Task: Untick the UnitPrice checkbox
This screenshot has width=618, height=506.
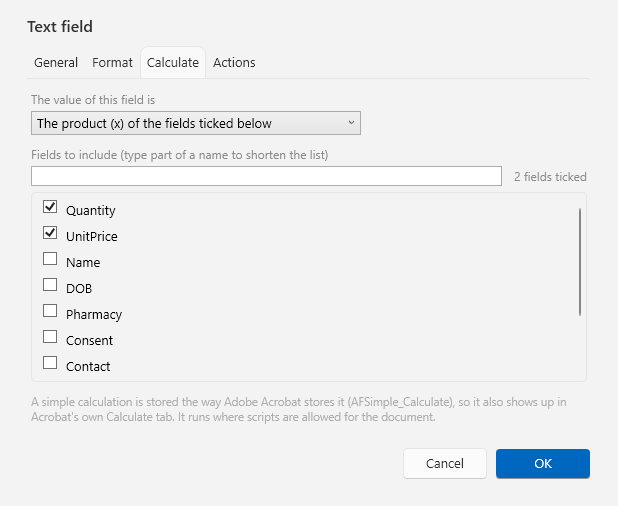Action: (x=50, y=233)
